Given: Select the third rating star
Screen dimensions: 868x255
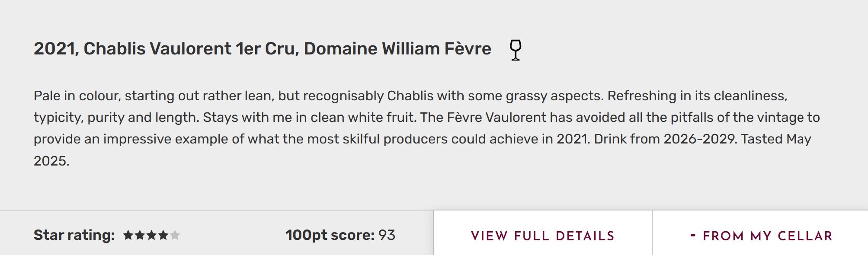Looking at the screenshot, I should click(151, 235).
